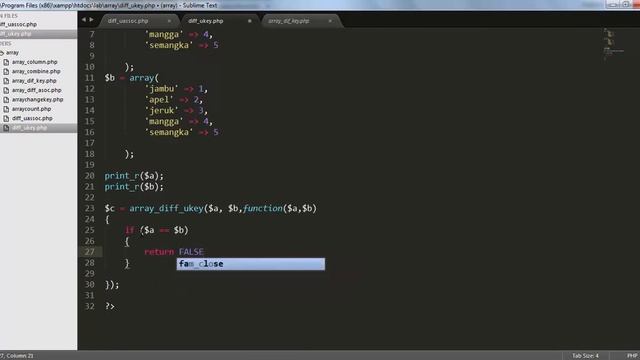Click the 'jambu' key string
Screen dimensions: 640x360
(x=162, y=89)
